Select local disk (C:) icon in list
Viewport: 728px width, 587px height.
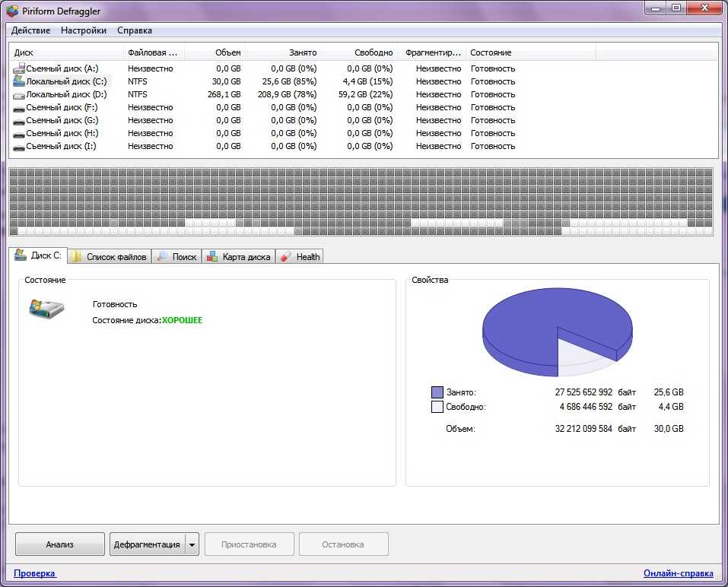[19, 81]
